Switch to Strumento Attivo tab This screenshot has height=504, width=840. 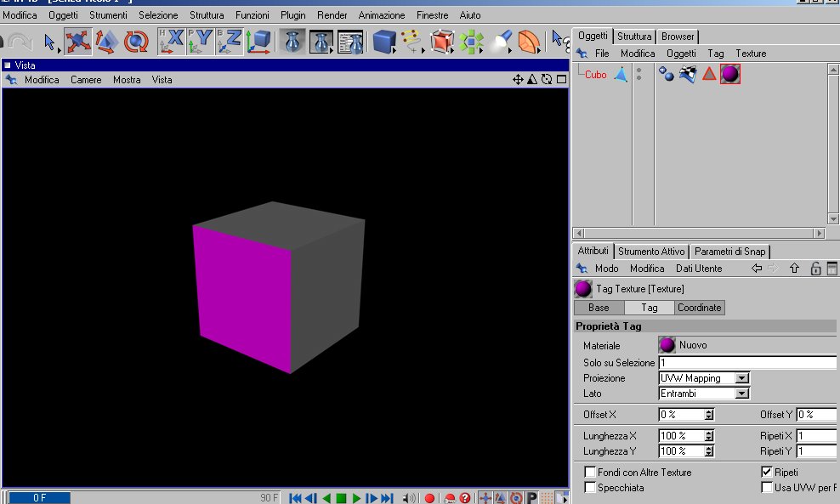pyautogui.click(x=651, y=252)
